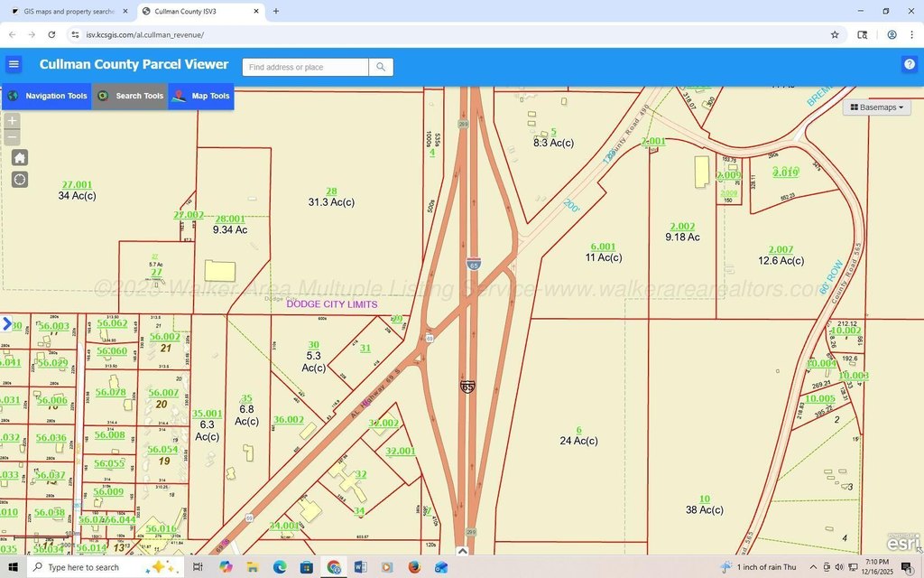Select parcel 6.001 labeled 11 Ac

point(603,252)
